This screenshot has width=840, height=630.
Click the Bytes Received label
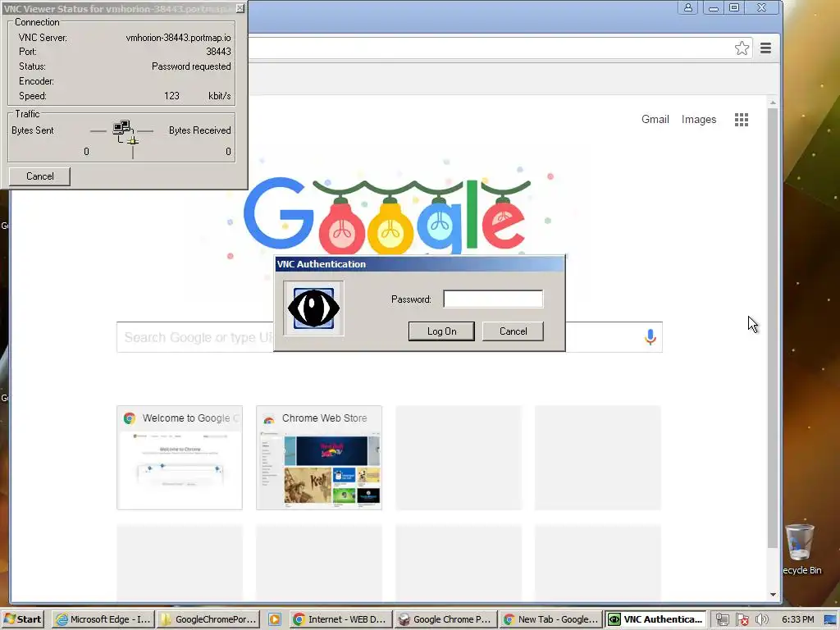[x=200, y=130]
